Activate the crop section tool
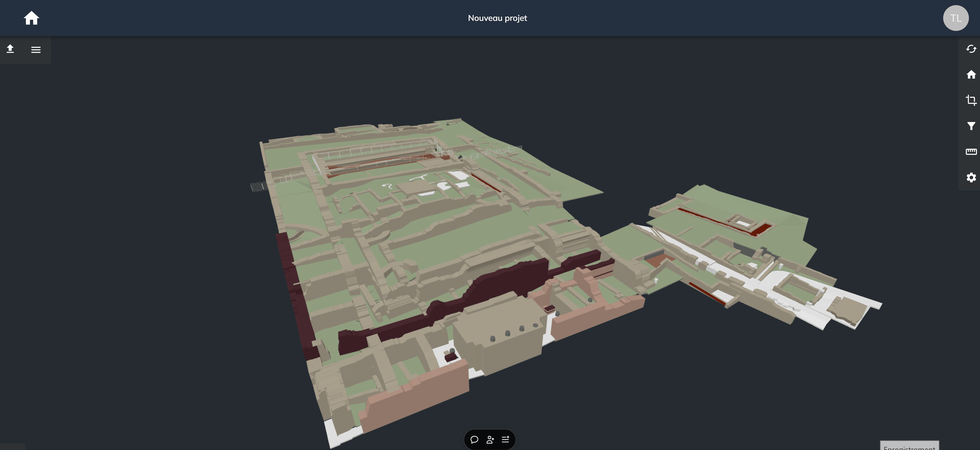This screenshot has width=980, height=450. pyautogui.click(x=971, y=100)
